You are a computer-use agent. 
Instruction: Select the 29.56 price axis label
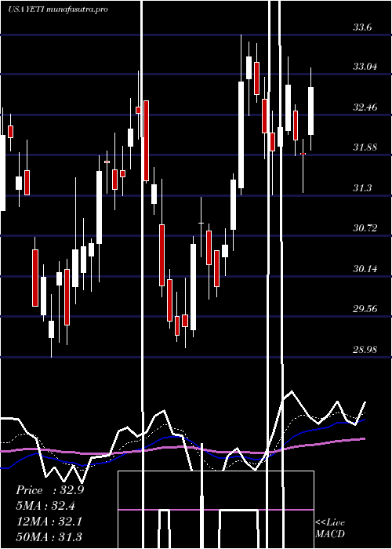click(x=365, y=309)
